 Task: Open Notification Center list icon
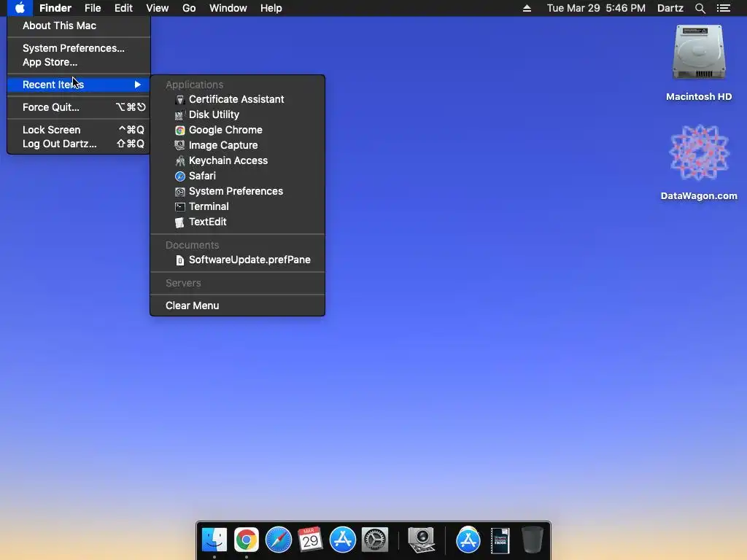click(x=723, y=8)
